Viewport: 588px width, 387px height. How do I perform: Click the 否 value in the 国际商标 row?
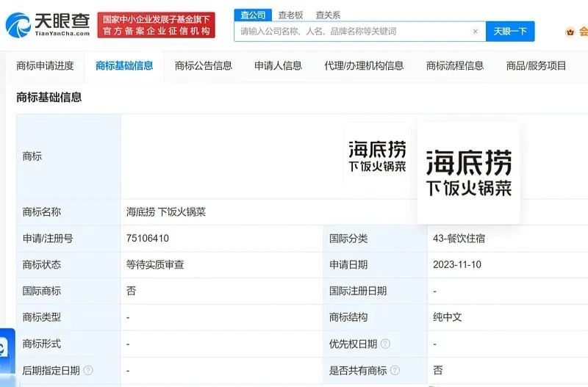point(132,291)
